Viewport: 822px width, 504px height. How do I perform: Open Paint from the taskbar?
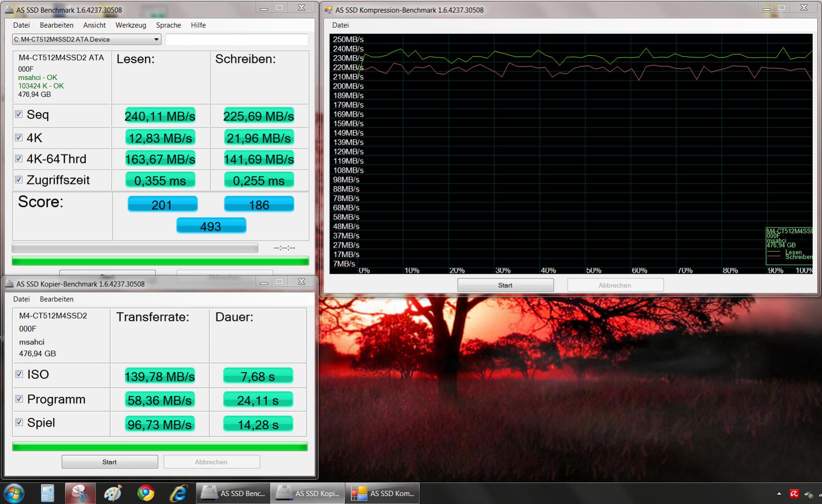pyautogui.click(x=113, y=493)
